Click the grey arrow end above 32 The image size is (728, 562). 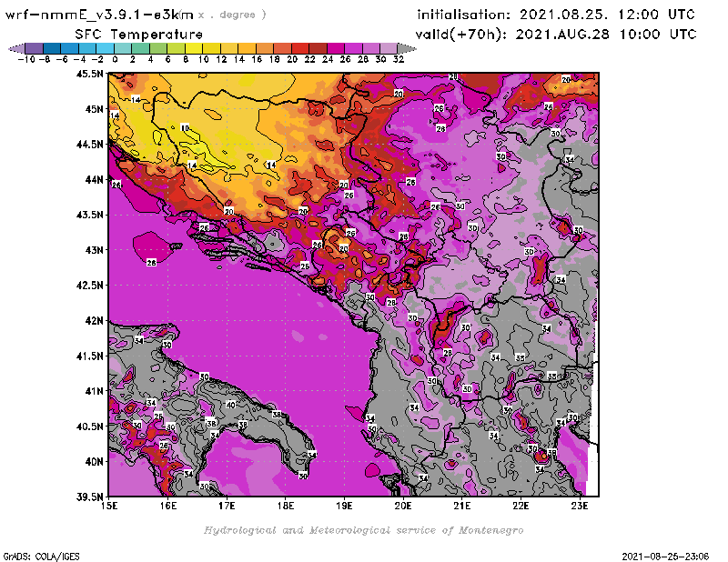tap(407, 48)
